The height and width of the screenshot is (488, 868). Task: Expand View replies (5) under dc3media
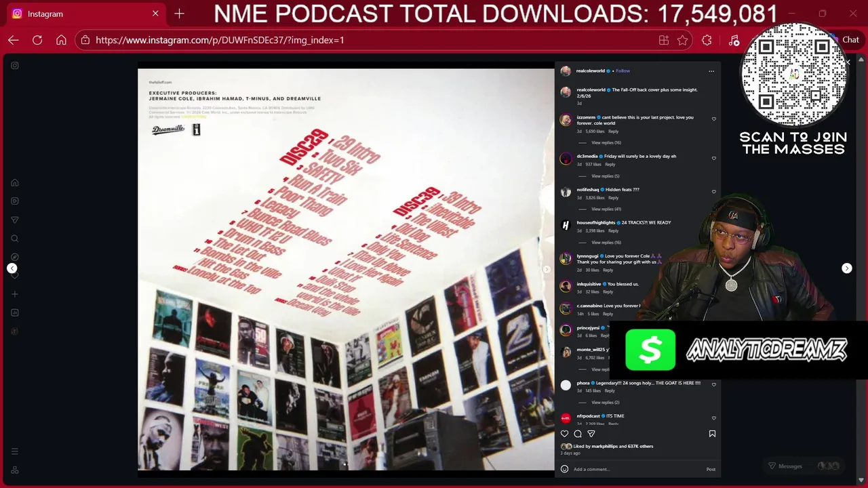click(606, 176)
